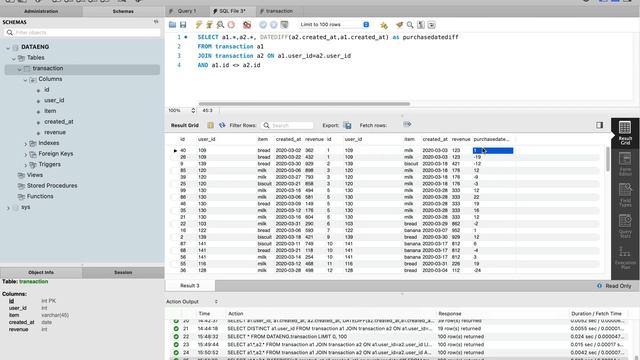The height and width of the screenshot is (360, 640).
Task: Collapse the transaction table node
Action: pos(20,69)
